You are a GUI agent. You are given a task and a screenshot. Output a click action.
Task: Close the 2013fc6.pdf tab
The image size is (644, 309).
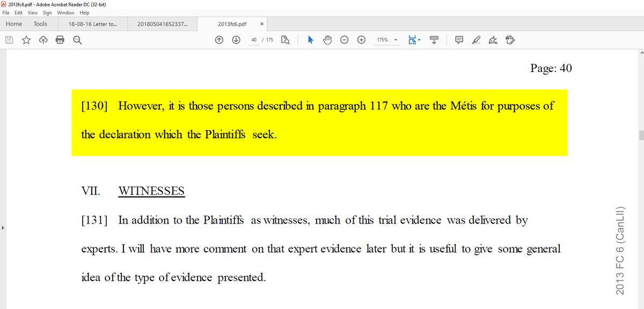(261, 24)
